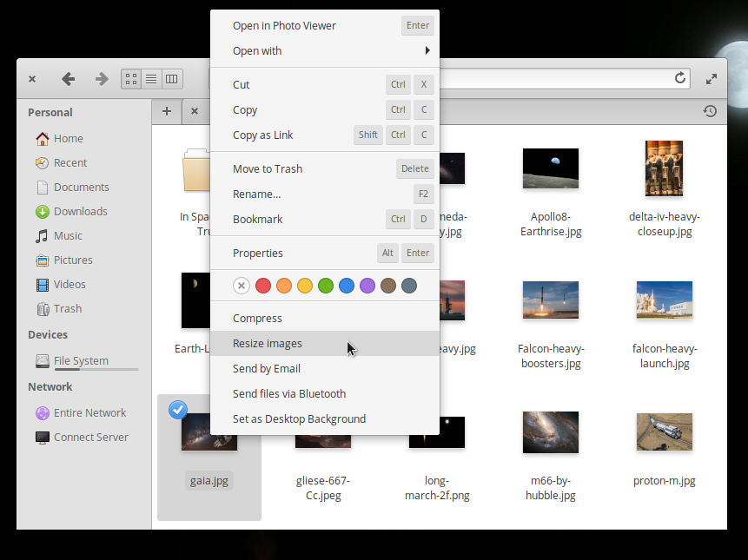Choose Open in Photo Viewer
The height and width of the screenshot is (560, 748).
324,26
